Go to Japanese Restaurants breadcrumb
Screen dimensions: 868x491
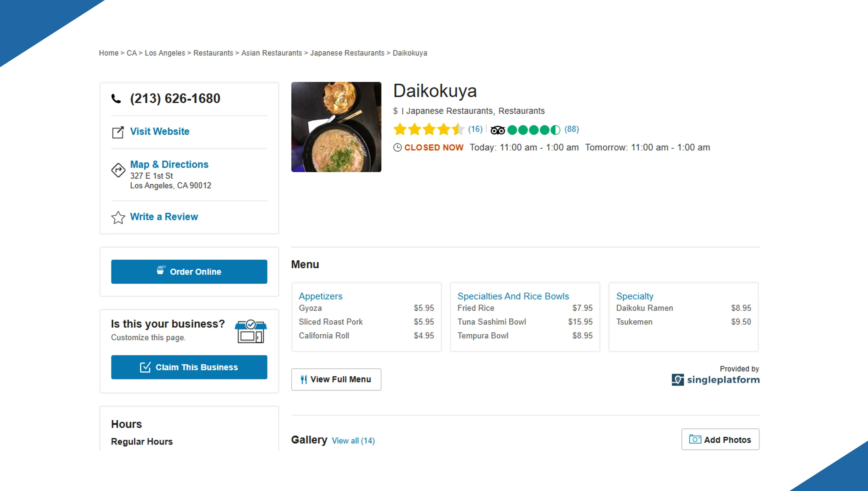click(x=347, y=53)
